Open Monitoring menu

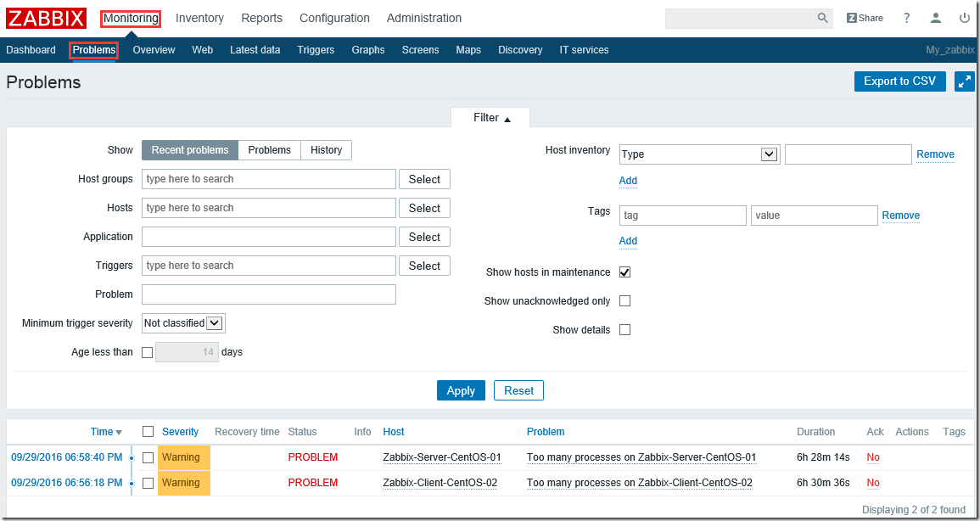click(131, 18)
